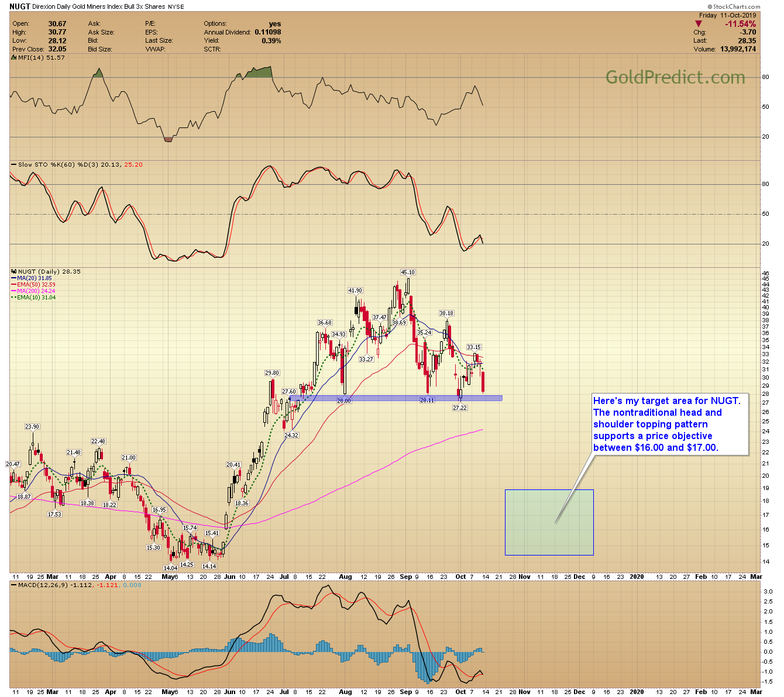784x697 pixels.
Task: Click the 35.24 price label
Action: tap(424, 332)
